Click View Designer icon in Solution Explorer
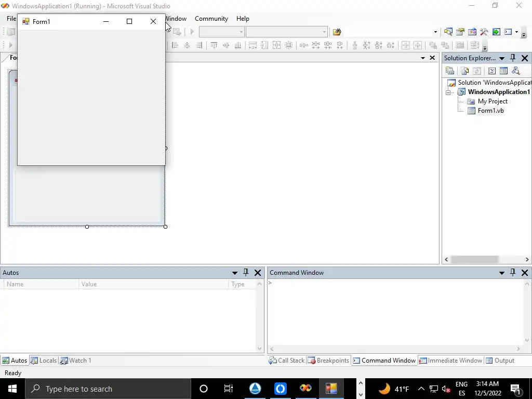 click(x=504, y=71)
